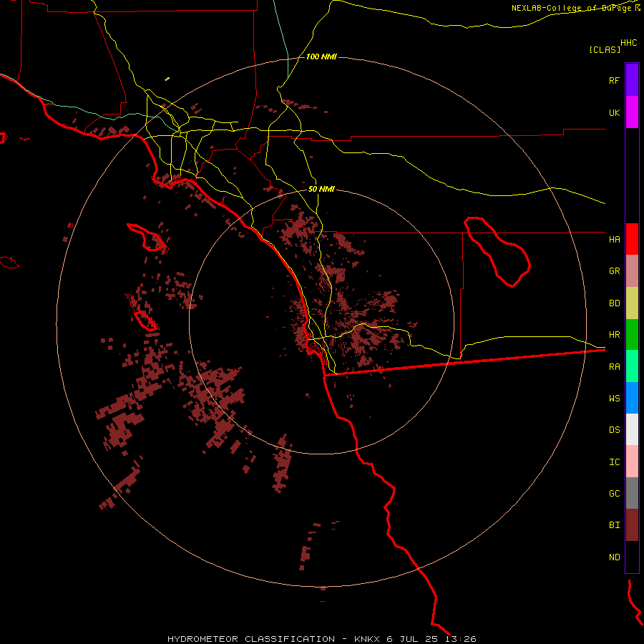
Task: Click the IC pink legend swatch
Action: click(x=632, y=462)
